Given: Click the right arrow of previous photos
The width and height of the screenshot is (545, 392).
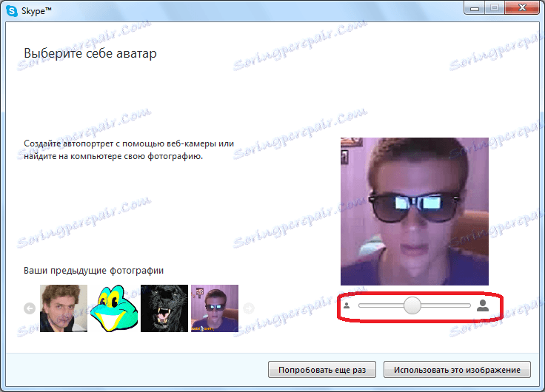Looking at the screenshot, I should 249,308.
